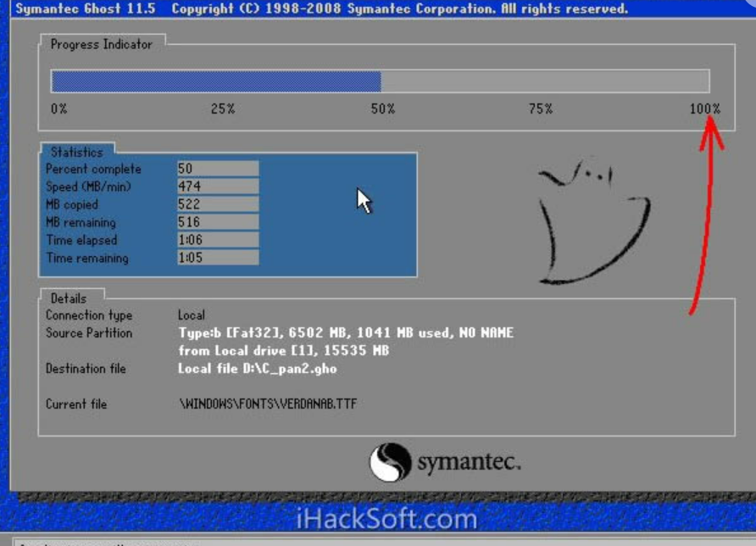Click the Statistics panel heading
Viewport: 756px width, 546px height.
point(76,153)
